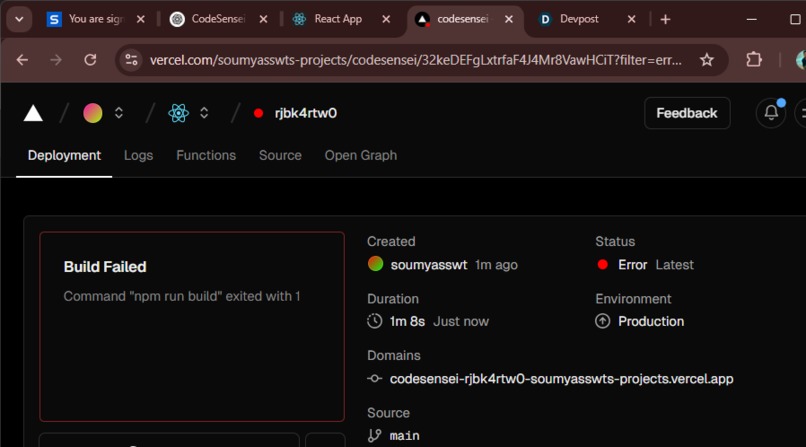
Task: Switch to the Open Graph tab
Action: click(360, 155)
